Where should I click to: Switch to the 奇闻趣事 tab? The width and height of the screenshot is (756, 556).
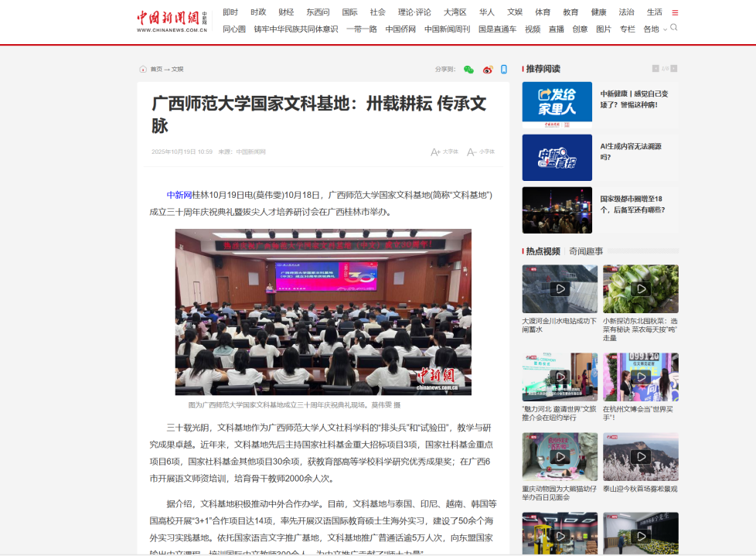[586, 251]
